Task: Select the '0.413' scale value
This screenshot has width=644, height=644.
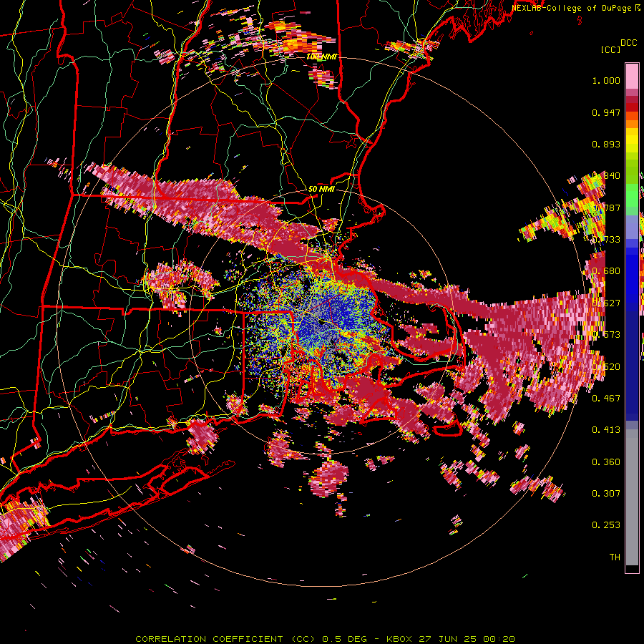Action: (x=606, y=429)
